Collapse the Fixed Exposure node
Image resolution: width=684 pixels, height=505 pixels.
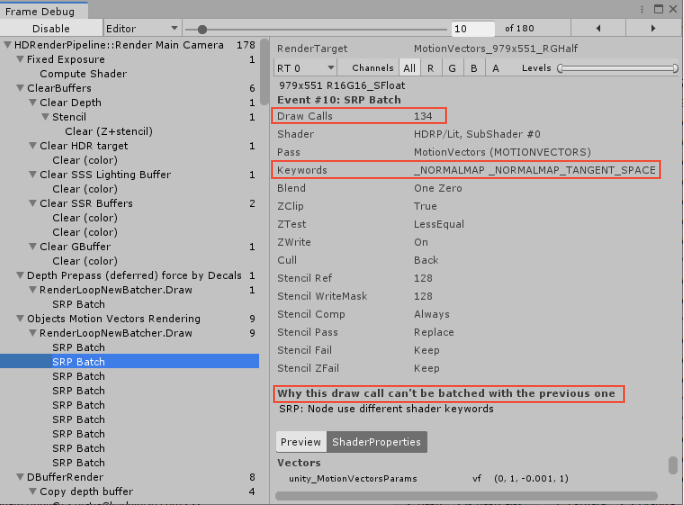coord(20,59)
